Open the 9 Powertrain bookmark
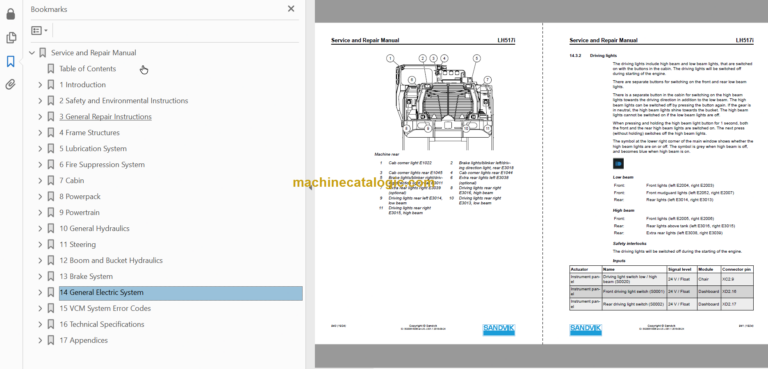The height and width of the screenshot is (369, 768). tap(79, 213)
